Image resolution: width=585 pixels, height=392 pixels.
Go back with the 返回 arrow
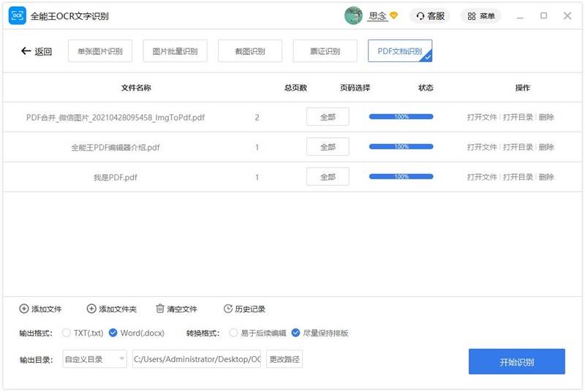(x=37, y=51)
